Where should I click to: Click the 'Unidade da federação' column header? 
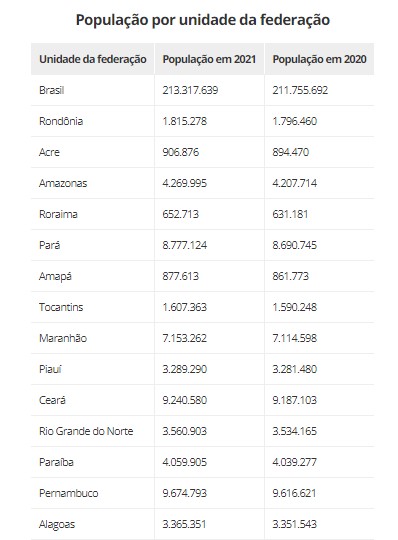click(93, 59)
